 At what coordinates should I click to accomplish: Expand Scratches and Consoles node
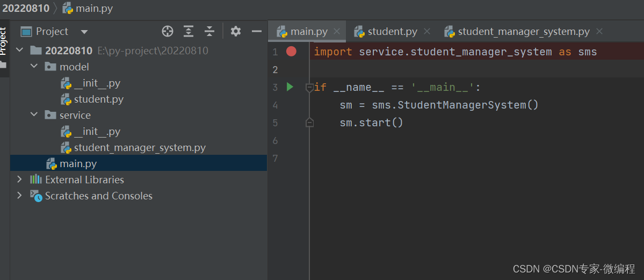pyautogui.click(x=19, y=196)
